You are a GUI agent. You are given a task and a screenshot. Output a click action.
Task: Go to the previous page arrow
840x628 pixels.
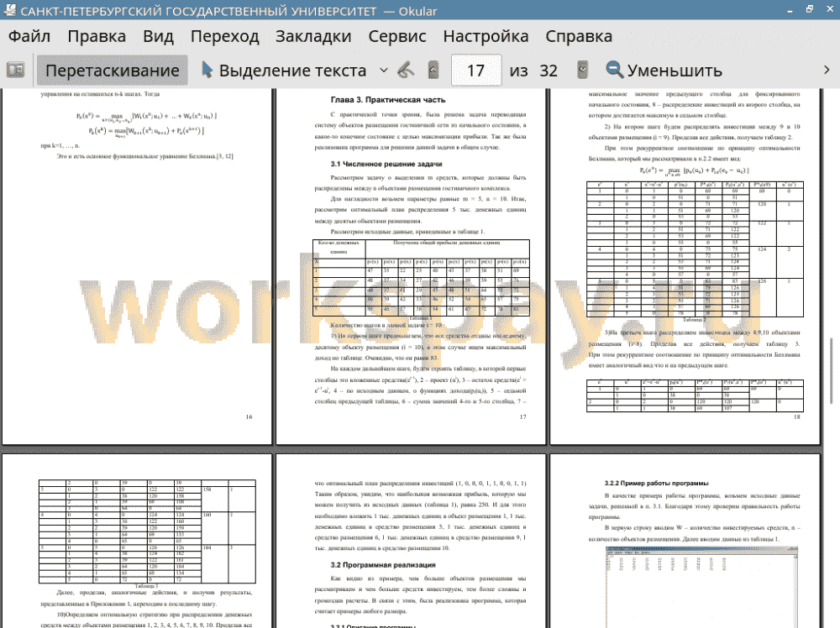click(x=433, y=71)
